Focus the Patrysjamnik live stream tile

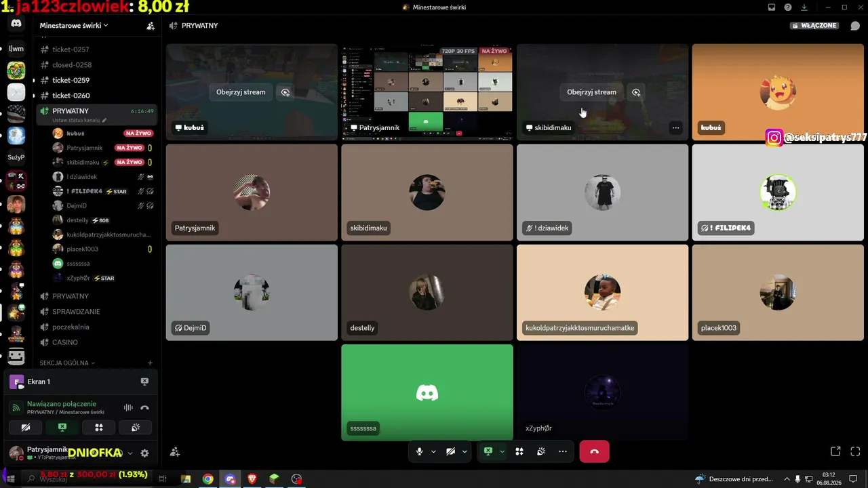tap(427, 92)
